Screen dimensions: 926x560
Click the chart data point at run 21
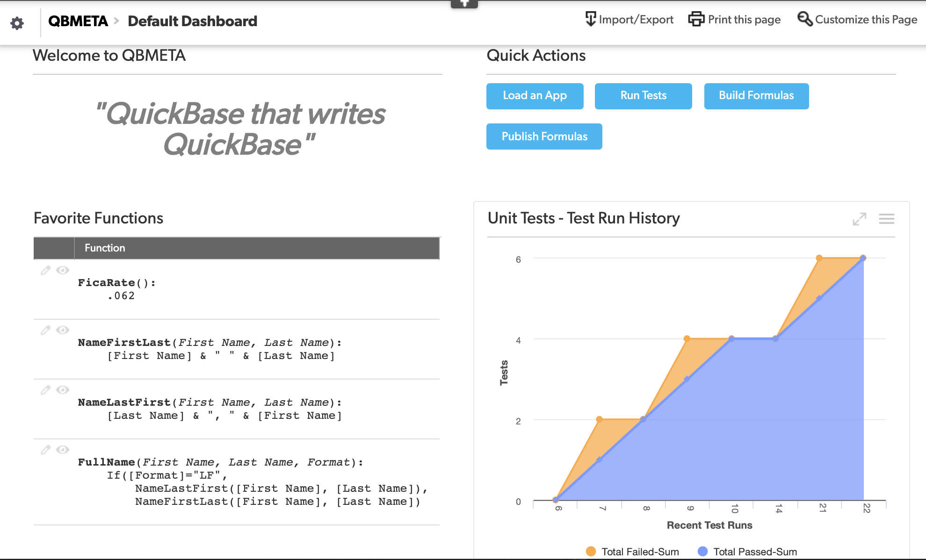point(819,258)
